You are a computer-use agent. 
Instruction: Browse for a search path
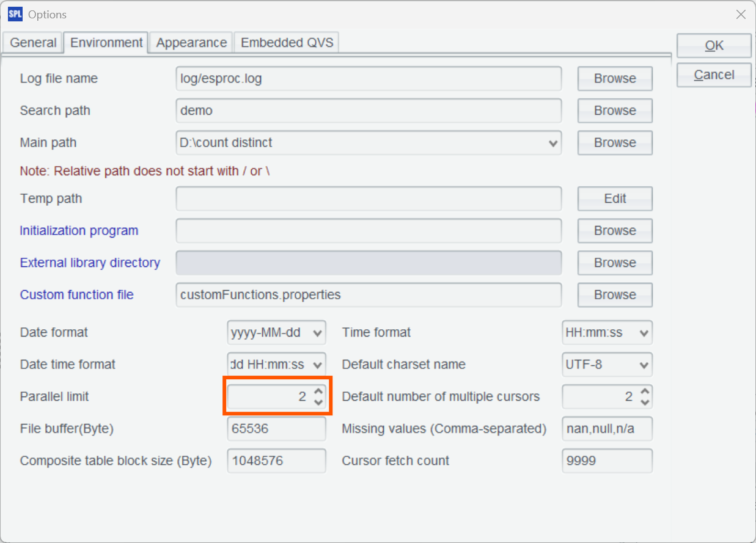pyautogui.click(x=614, y=111)
